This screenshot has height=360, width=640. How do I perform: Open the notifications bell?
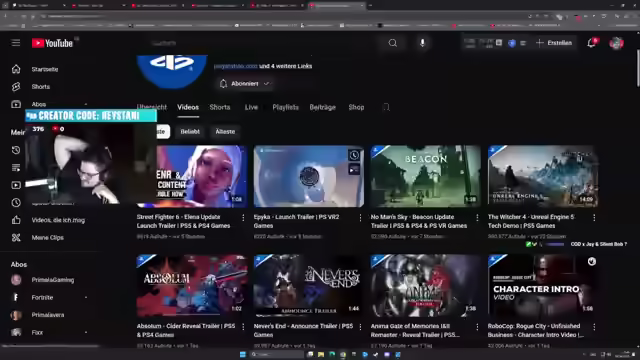pos(591,43)
